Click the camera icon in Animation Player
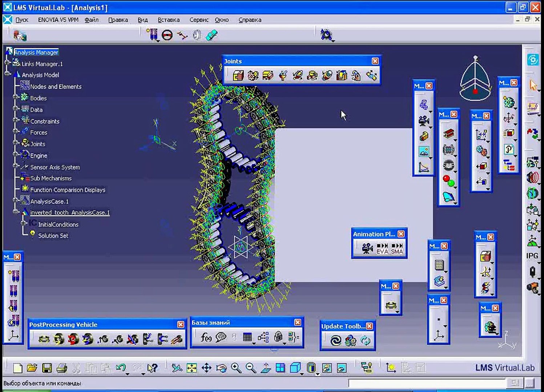Image resolution: width=544 pixels, height=392 pixels. 367,248
